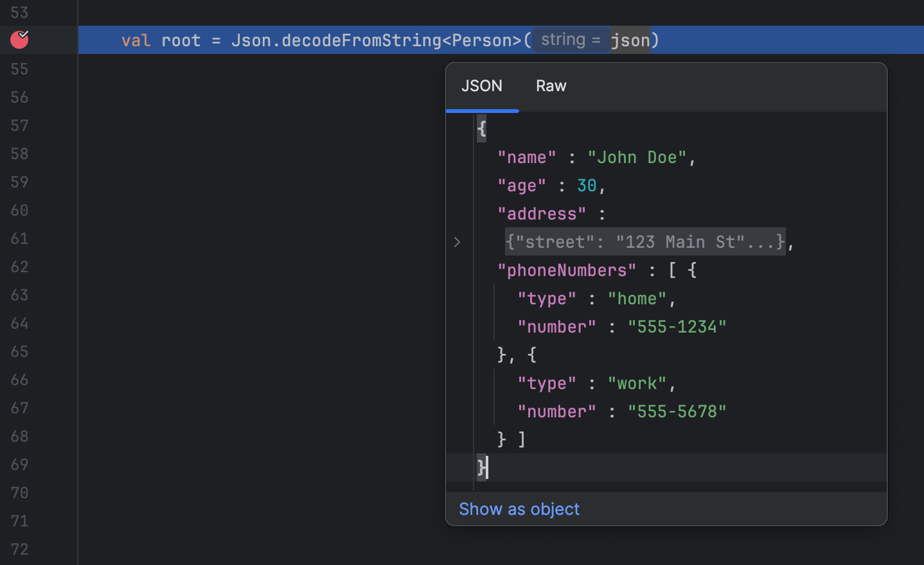
Task: Click the phone number 555-5678 value
Action: (677, 411)
